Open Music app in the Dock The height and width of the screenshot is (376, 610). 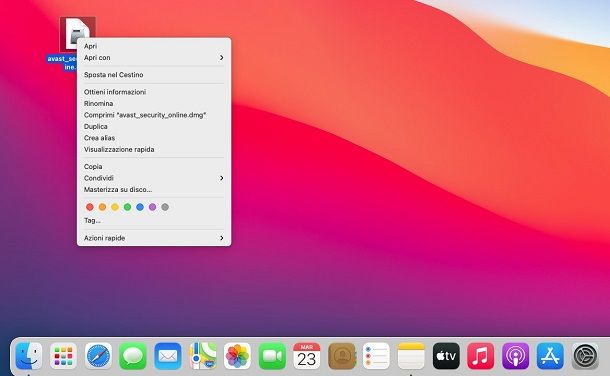480,356
